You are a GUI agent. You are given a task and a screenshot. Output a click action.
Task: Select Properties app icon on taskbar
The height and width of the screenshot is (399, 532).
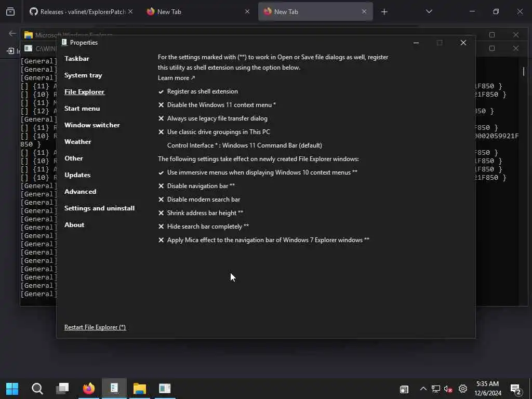[x=114, y=389]
